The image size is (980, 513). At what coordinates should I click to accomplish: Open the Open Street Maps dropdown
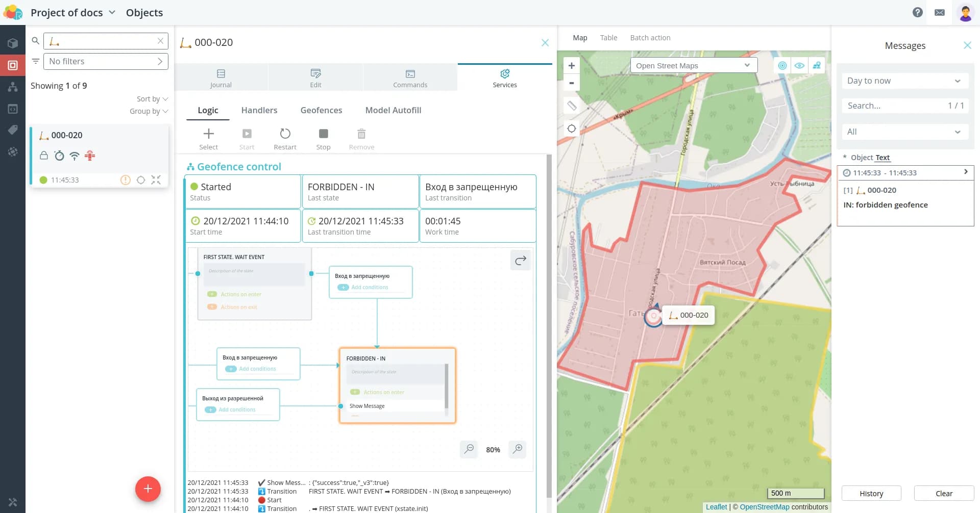click(x=693, y=66)
